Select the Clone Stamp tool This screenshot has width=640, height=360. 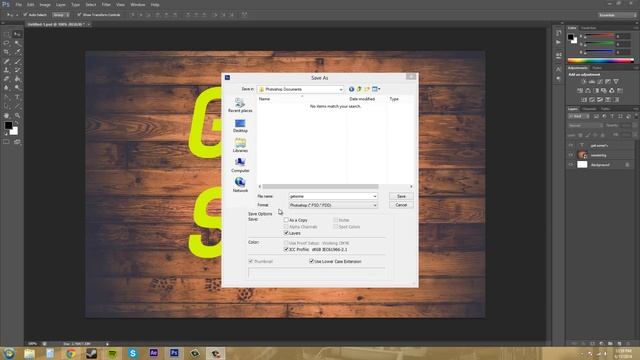[x=7, y=70]
